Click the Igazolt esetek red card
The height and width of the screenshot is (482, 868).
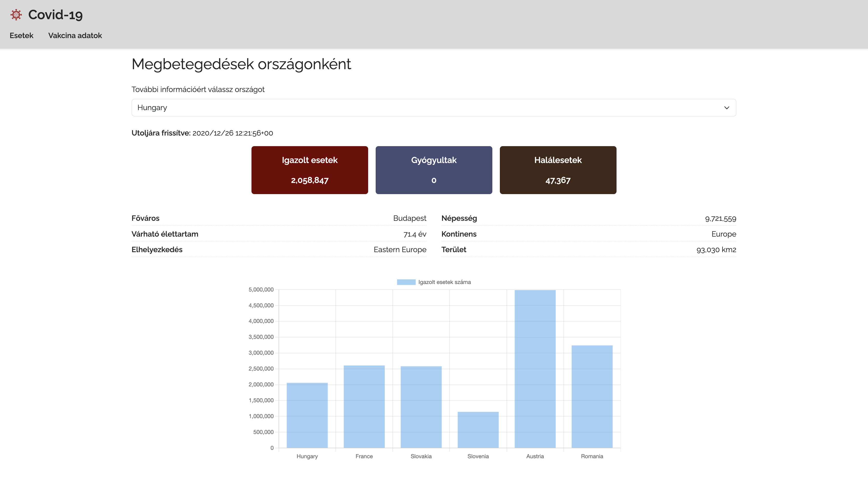coord(309,170)
